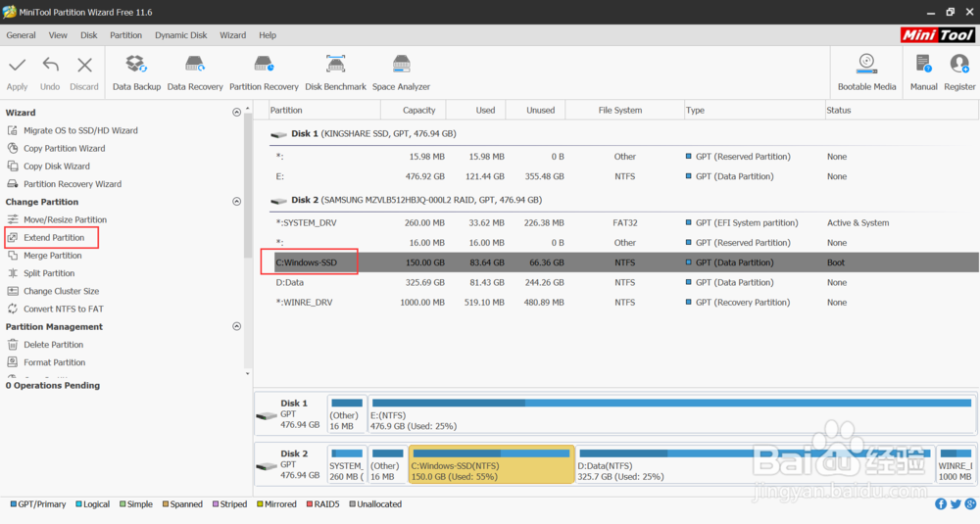Viewport: 980px width, 524px height.
Task: Sort by File System column header
Action: (x=625, y=110)
